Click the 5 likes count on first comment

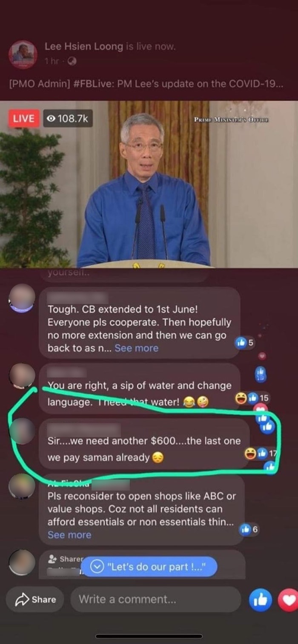pyautogui.click(x=245, y=343)
